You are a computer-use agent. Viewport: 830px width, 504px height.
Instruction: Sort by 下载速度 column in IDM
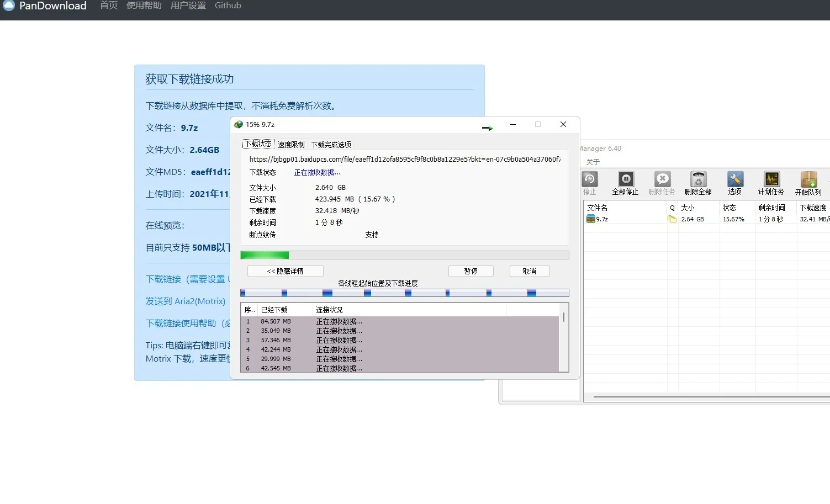(x=813, y=208)
